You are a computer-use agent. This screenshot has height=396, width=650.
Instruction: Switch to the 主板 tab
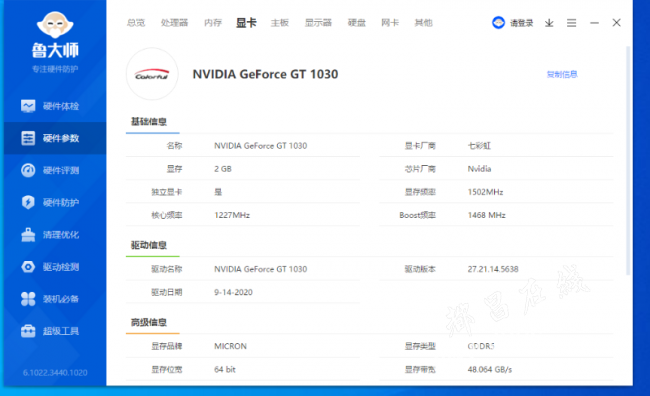pos(280,23)
